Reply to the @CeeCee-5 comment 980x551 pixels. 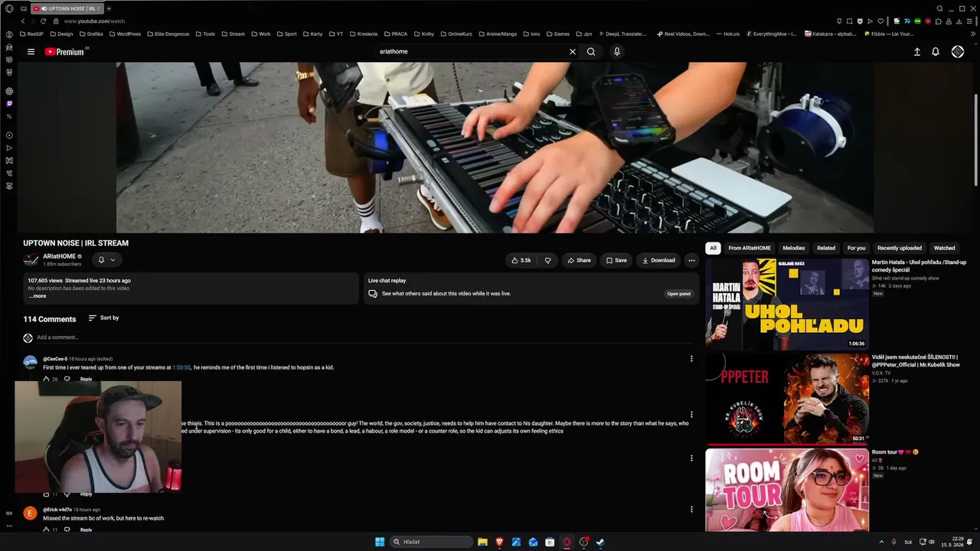[86, 379]
